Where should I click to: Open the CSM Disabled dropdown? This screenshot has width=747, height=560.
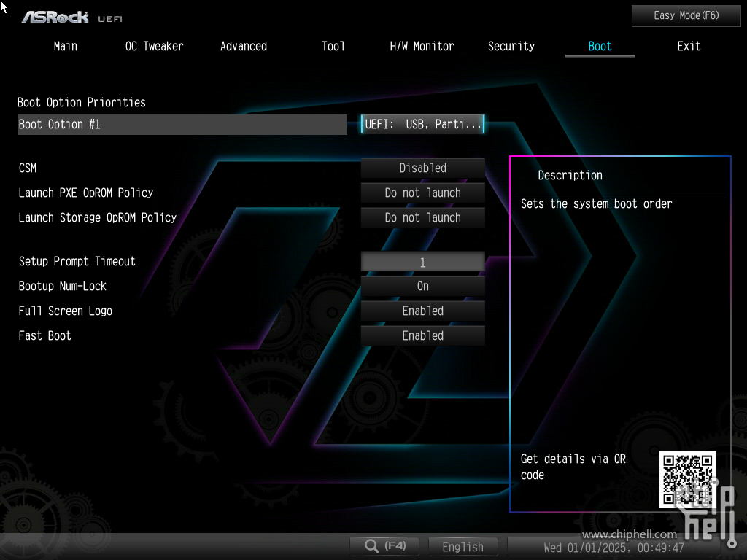(x=422, y=168)
